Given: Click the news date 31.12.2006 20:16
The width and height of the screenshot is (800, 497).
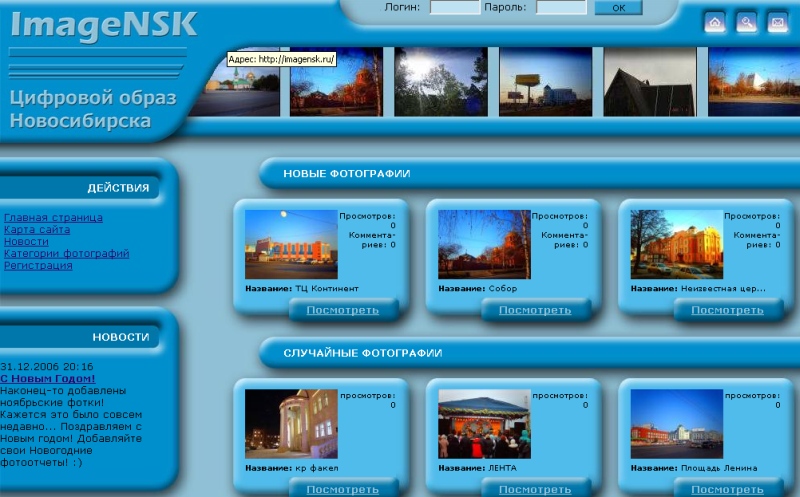Looking at the screenshot, I should (x=46, y=366).
